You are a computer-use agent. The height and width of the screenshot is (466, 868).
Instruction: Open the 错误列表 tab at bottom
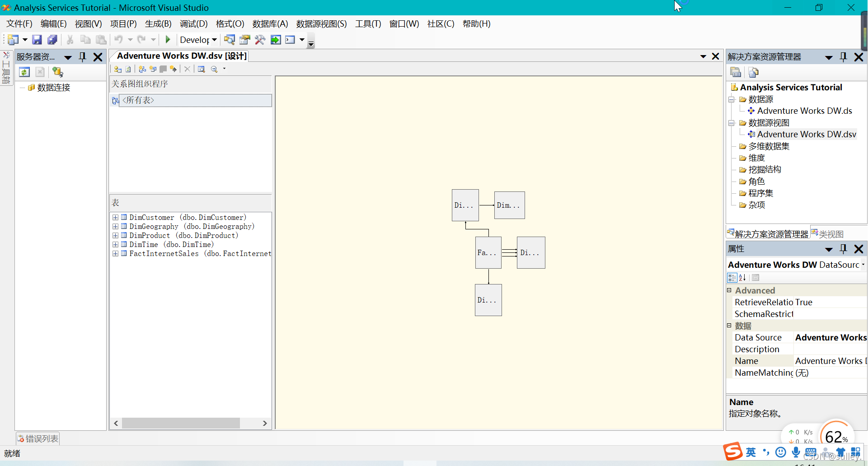click(x=38, y=438)
